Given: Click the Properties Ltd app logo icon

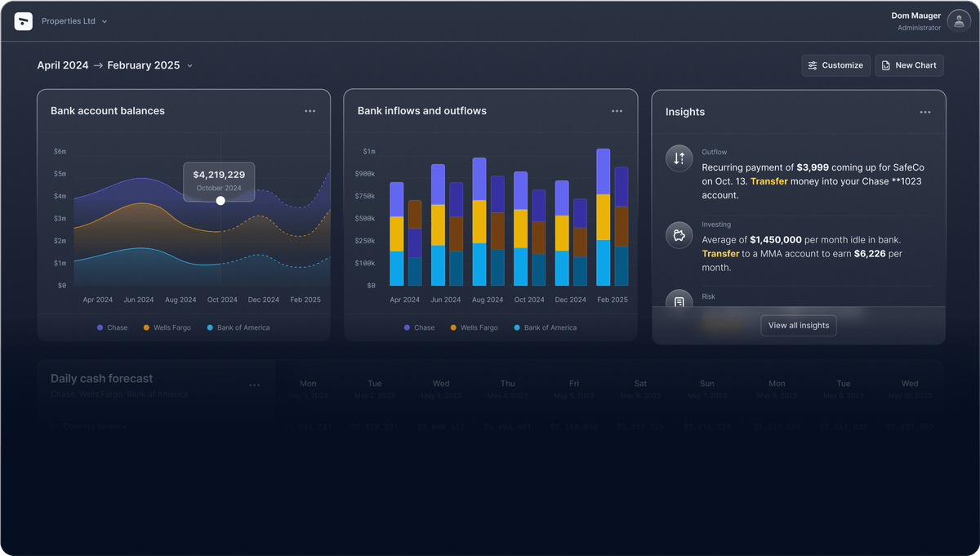Looking at the screenshot, I should click(x=24, y=20).
